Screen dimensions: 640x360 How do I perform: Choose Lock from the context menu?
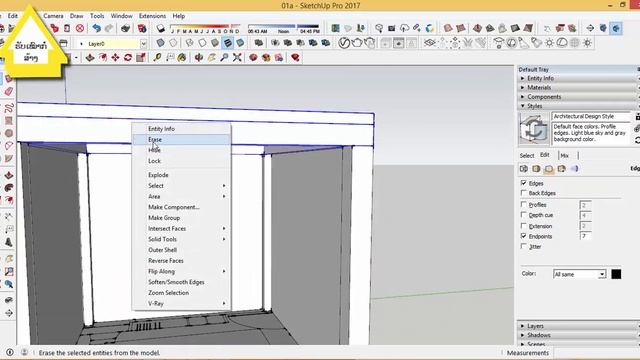click(182, 161)
